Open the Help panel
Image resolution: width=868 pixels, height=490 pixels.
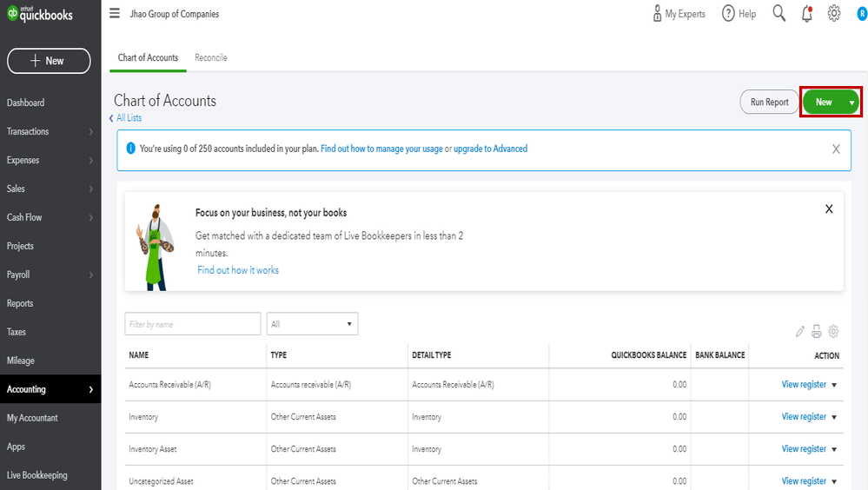(739, 14)
